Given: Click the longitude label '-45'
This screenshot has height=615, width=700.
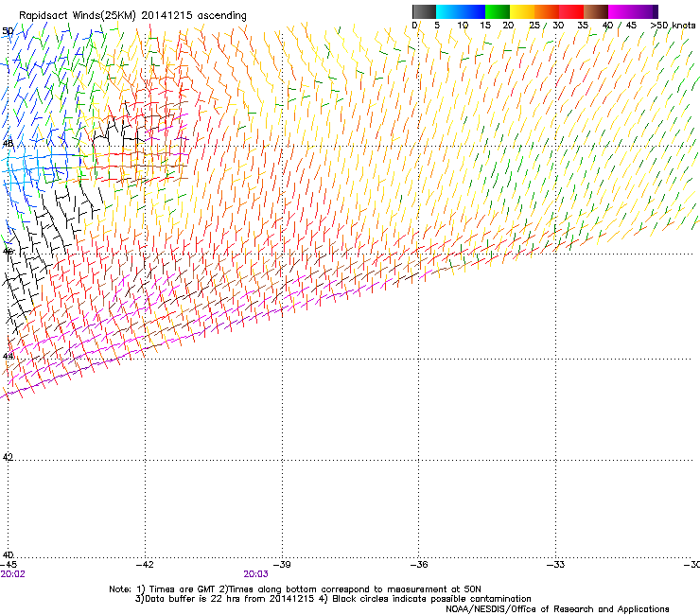Looking at the screenshot, I should click(x=9, y=565).
